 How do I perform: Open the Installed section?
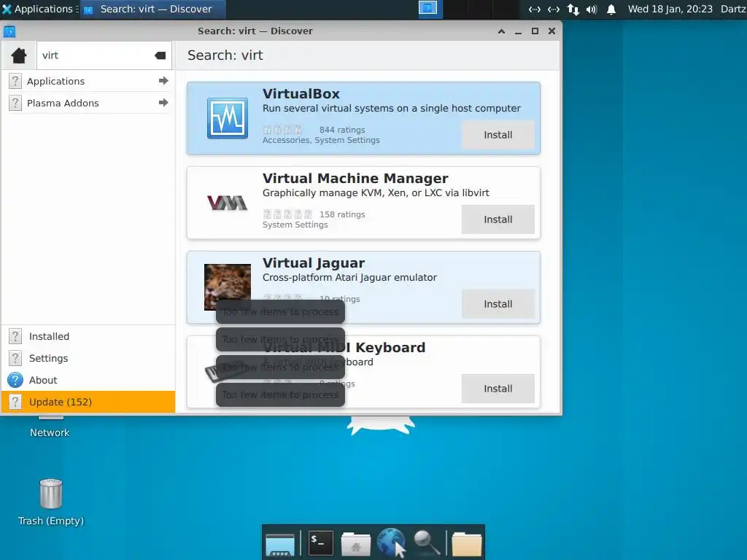88,336
